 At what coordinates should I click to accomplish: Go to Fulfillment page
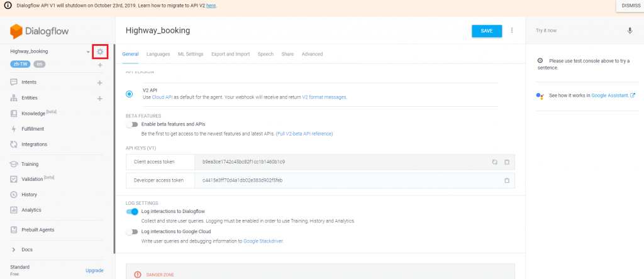tap(33, 129)
